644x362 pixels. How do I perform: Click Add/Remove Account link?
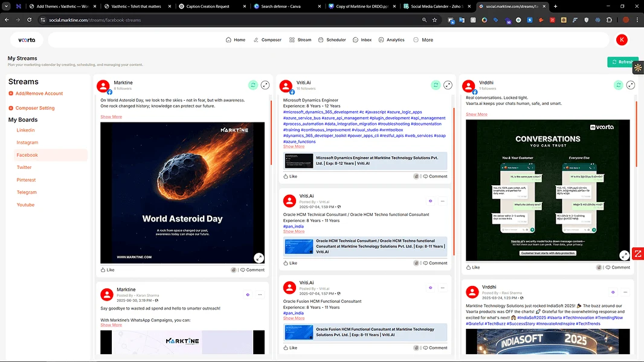click(39, 94)
